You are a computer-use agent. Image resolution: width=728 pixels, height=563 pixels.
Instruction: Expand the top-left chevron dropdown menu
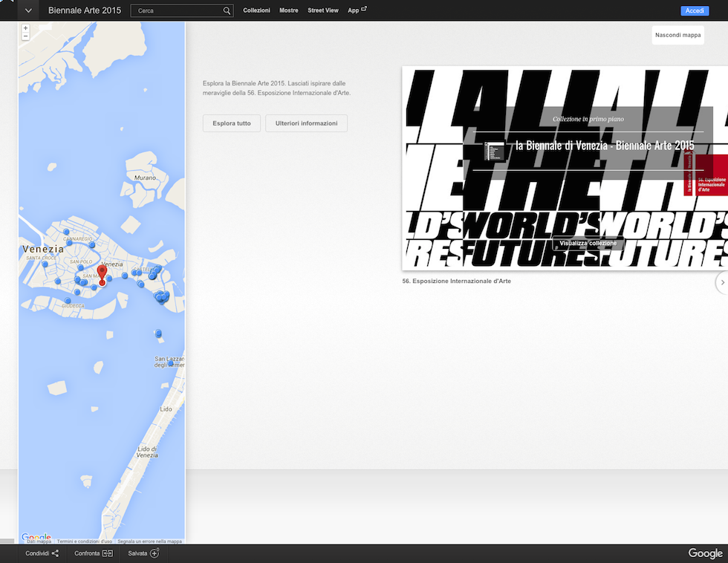[x=28, y=10]
